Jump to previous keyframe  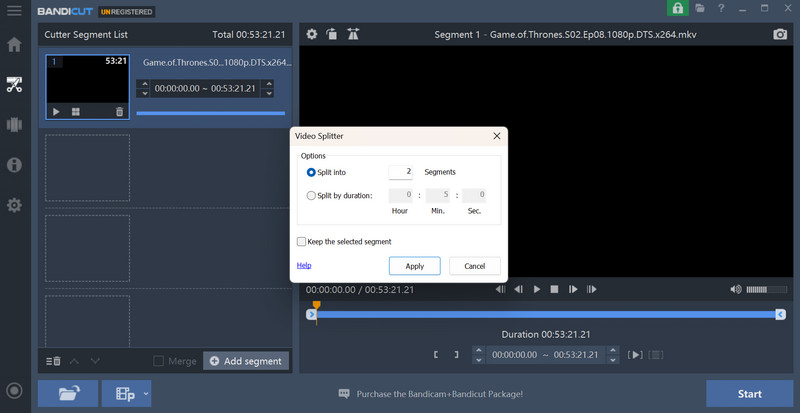pos(501,289)
